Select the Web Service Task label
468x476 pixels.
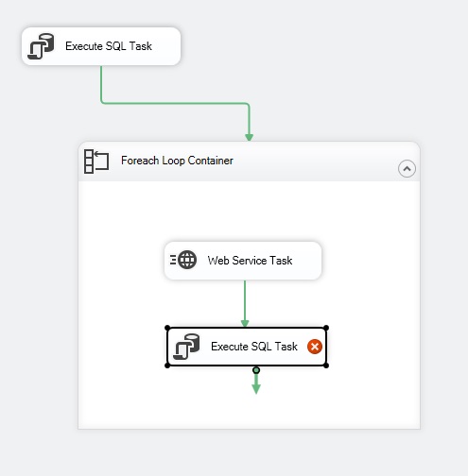(x=250, y=261)
